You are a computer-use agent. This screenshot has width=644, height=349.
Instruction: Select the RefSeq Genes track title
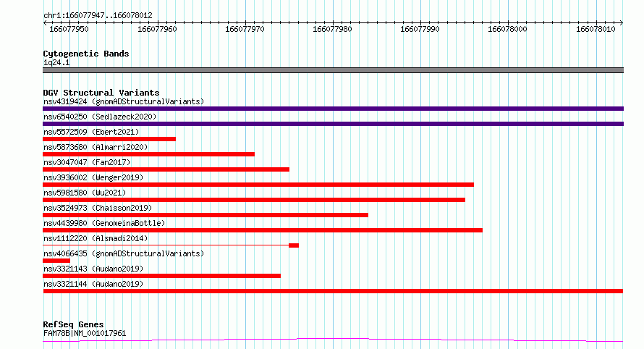pyautogui.click(x=73, y=324)
